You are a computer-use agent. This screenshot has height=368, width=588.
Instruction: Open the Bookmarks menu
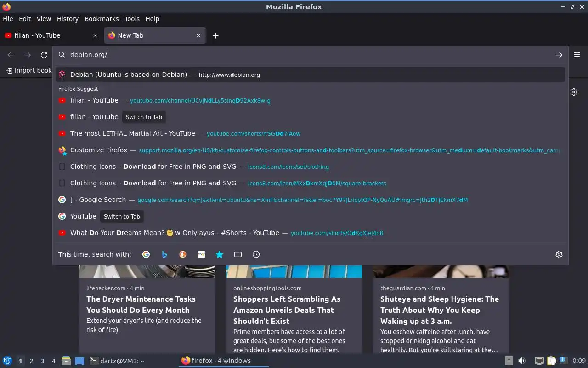point(102,19)
